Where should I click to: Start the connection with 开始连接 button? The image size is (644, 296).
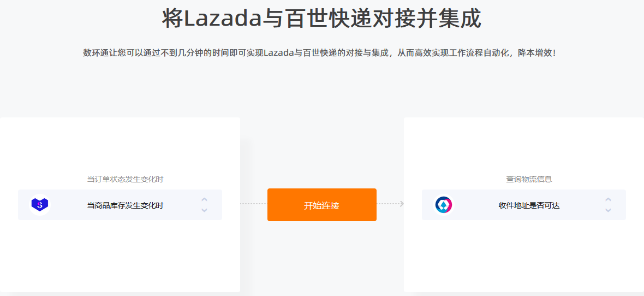coord(322,205)
